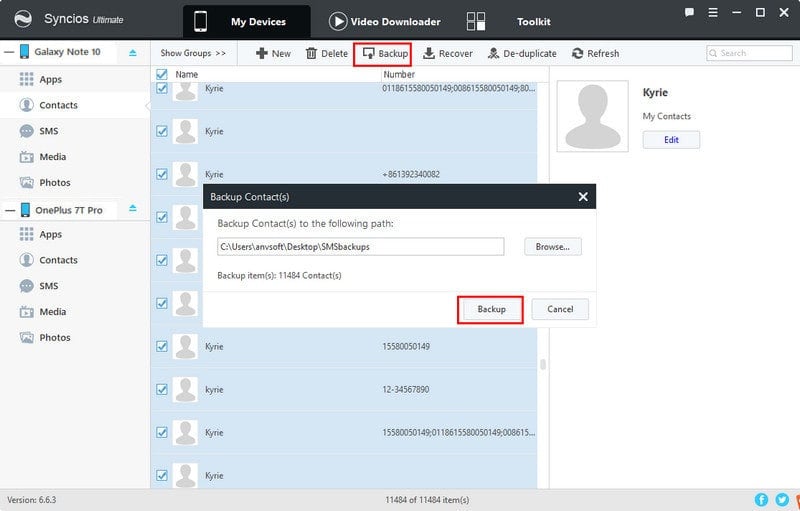Collapse the OnePlus 7T Pro tree
Viewport: 800px width, 511px height.
(9, 210)
